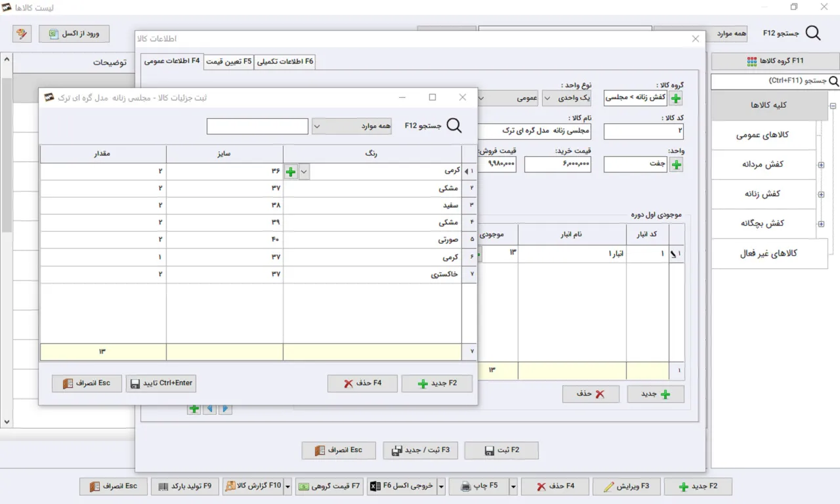Switch to the F5 تعیین قیمت tab

click(x=229, y=62)
